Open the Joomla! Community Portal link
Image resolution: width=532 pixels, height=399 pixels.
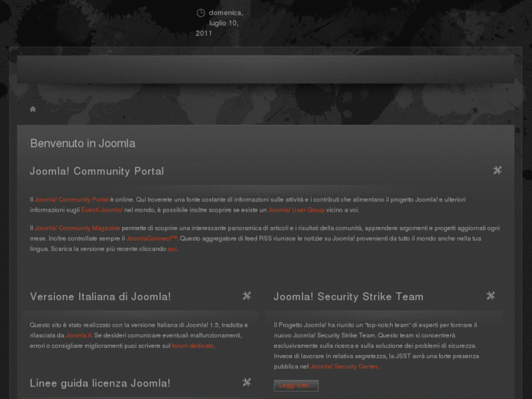(x=72, y=200)
